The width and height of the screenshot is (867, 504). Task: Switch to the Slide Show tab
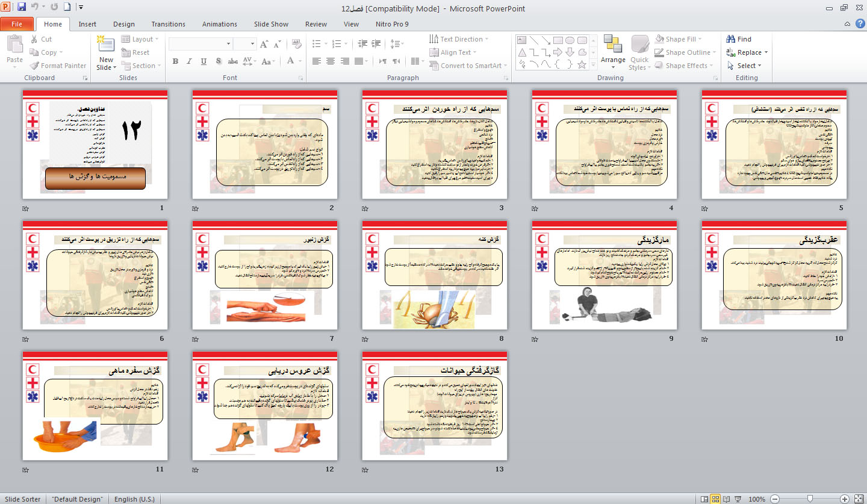click(x=271, y=24)
